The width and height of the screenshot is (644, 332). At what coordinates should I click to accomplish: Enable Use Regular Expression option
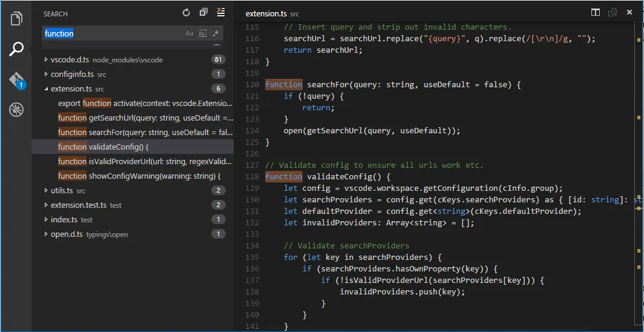click(215, 34)
